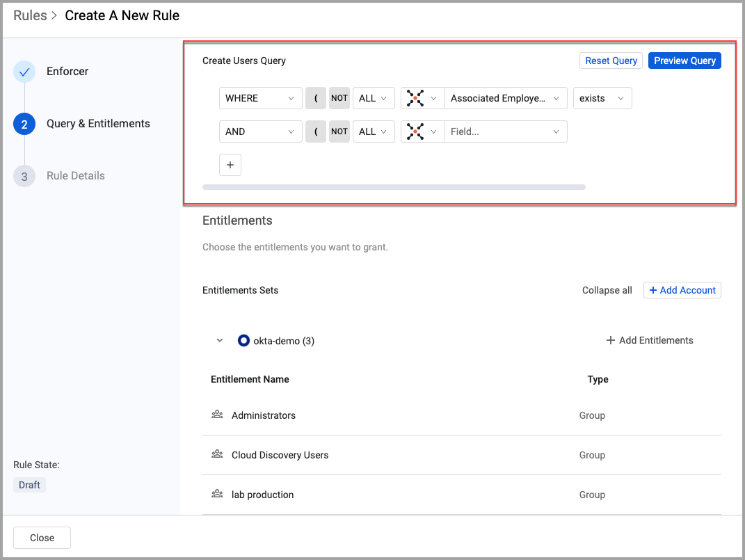Click the Reset Query button
This screenshot has height=560, width=745.
[611, 61]
